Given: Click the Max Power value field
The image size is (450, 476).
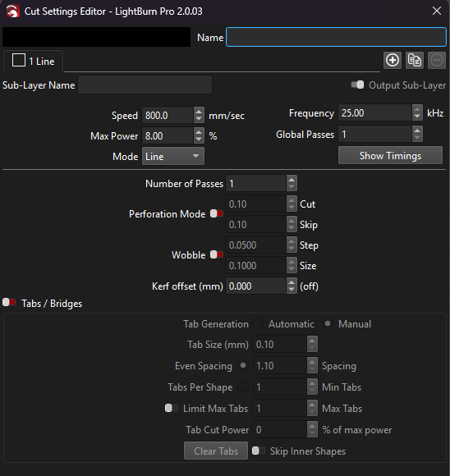Looking at the screenshot, I should pos(168,135).
